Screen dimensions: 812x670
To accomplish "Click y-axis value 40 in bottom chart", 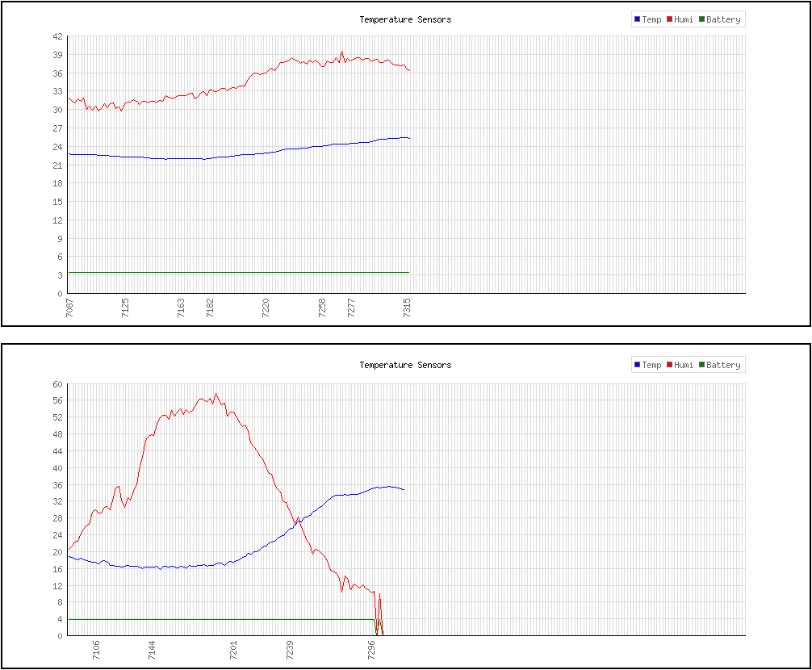I will click(57, 468).
